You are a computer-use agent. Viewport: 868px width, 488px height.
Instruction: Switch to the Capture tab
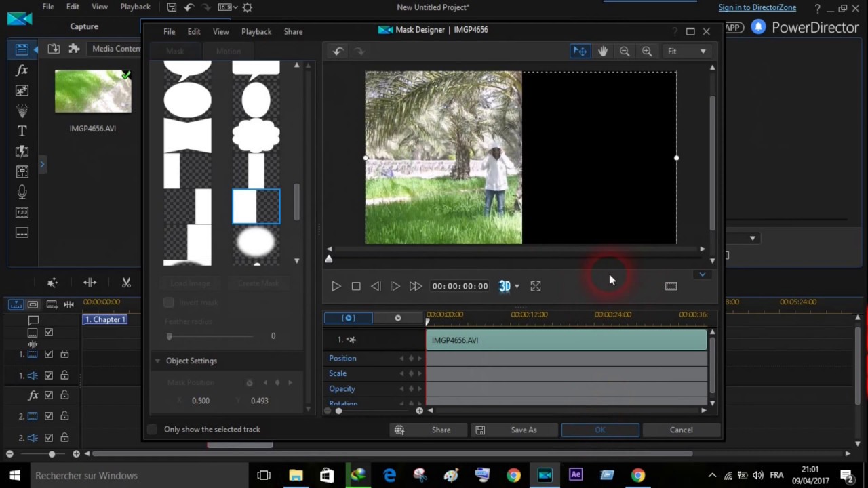(x=84, y=26)
